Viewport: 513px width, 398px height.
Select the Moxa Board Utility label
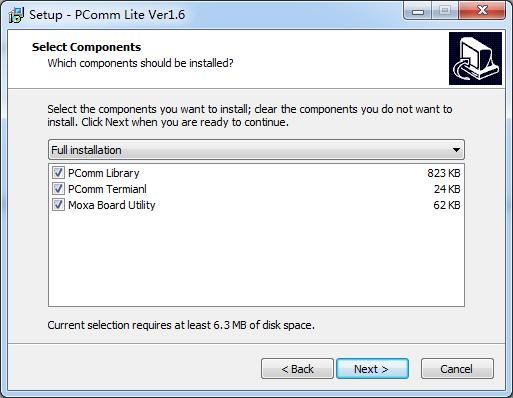click(112, 205)
